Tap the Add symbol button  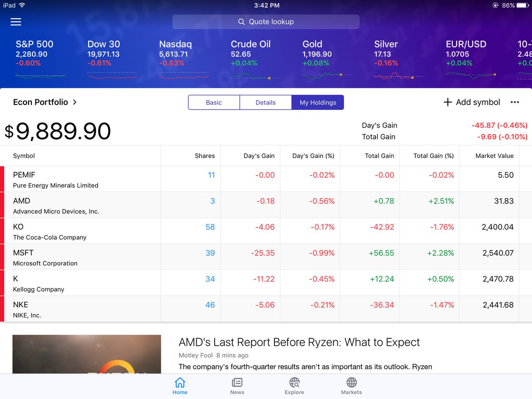472,102
